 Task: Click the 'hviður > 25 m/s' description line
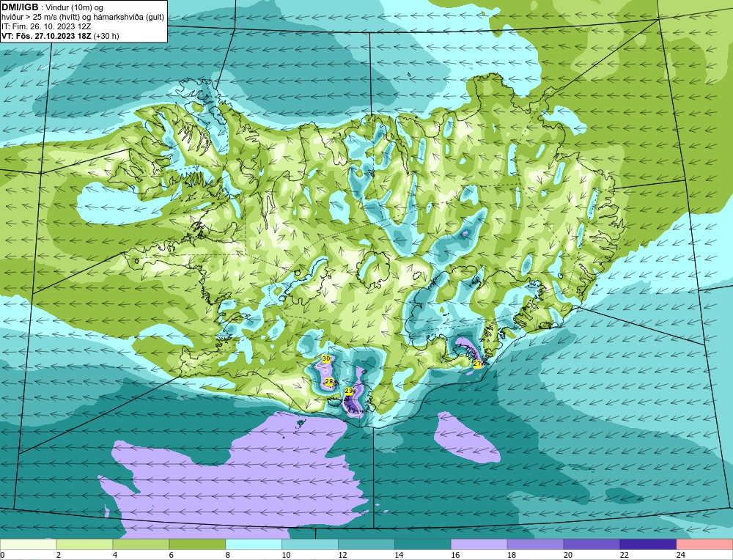83,18
